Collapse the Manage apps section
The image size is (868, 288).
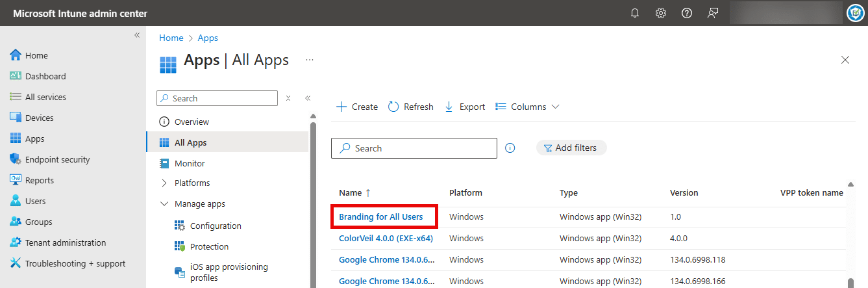tap(164, 203)
